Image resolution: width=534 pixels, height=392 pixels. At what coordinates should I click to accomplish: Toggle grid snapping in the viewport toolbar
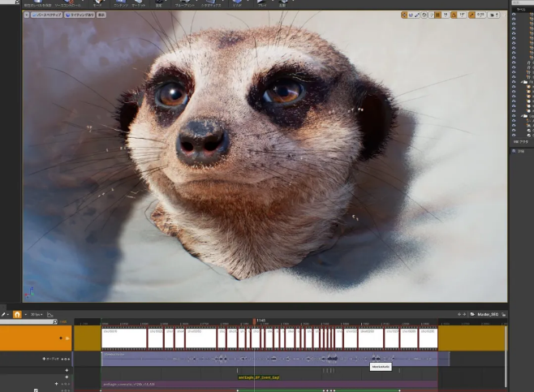coord(440,15)
